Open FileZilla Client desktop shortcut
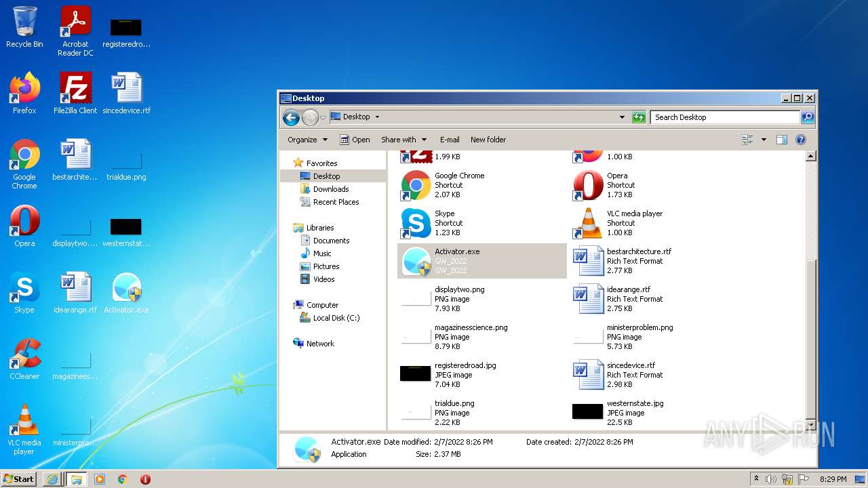The image size is (868, 488). [75, 94]
